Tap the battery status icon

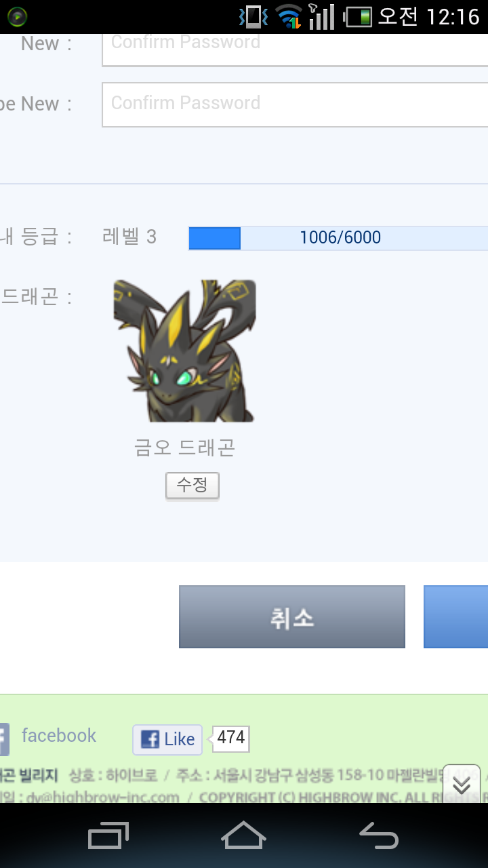(x=358, y=16)
